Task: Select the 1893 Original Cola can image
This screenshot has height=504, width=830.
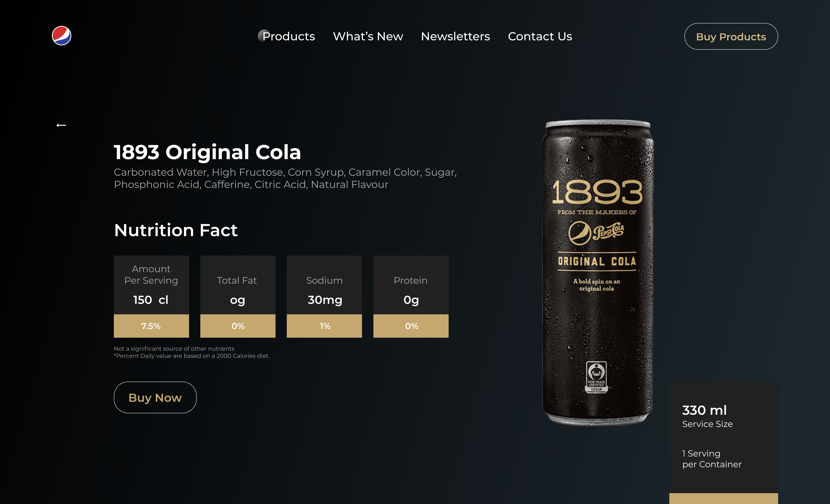Action: [x=598, y=273]
